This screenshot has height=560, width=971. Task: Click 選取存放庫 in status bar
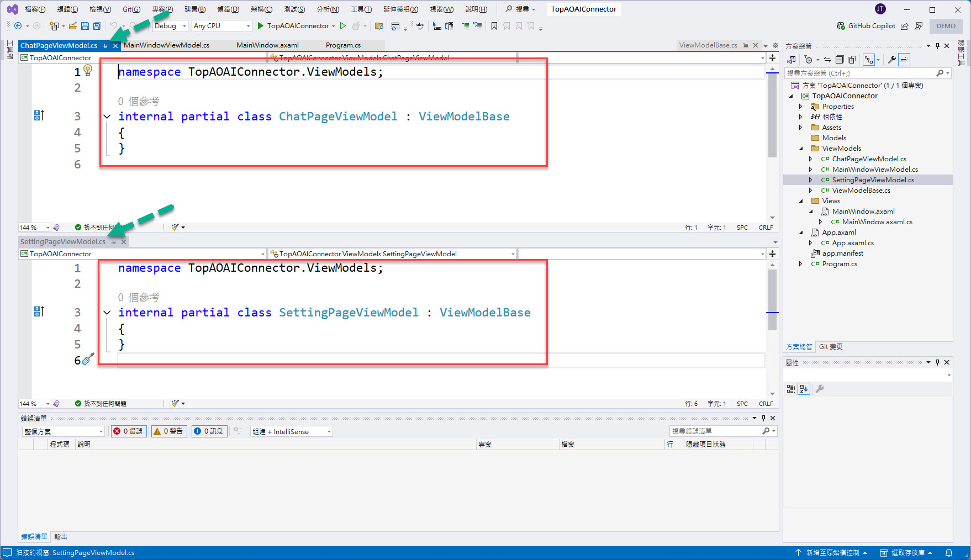(x=907, y=553)
